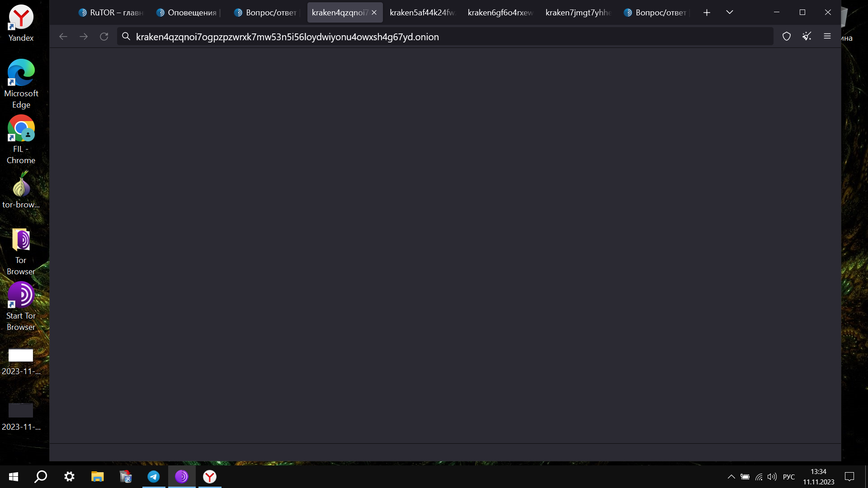Open the browser hamburger menu
868x488 pixels.
pyautogui.click(x=827, y=37)
